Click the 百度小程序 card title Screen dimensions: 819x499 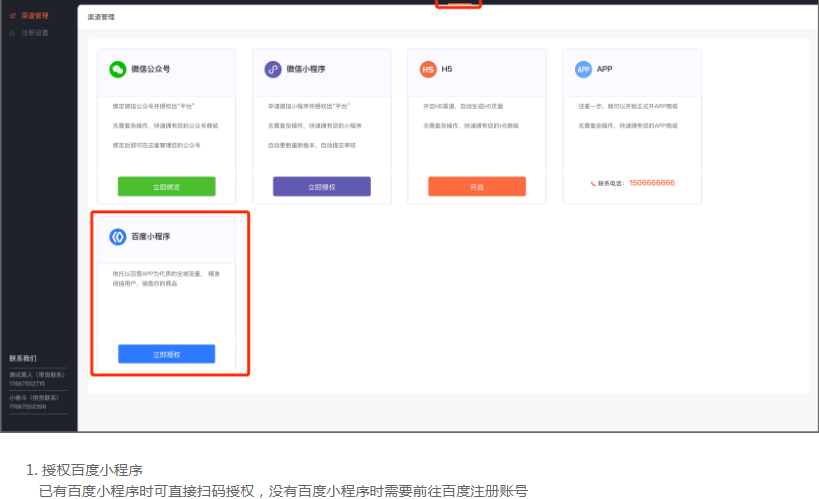(150, 237)
